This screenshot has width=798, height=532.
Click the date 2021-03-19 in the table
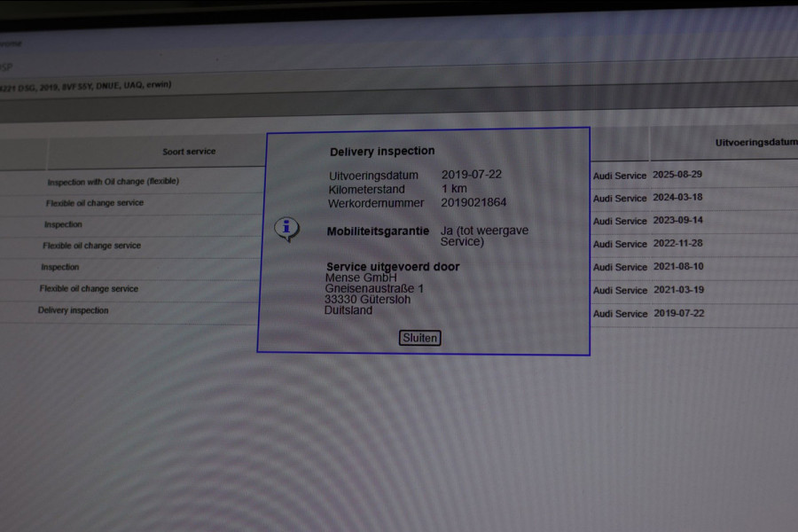(679, 290)
